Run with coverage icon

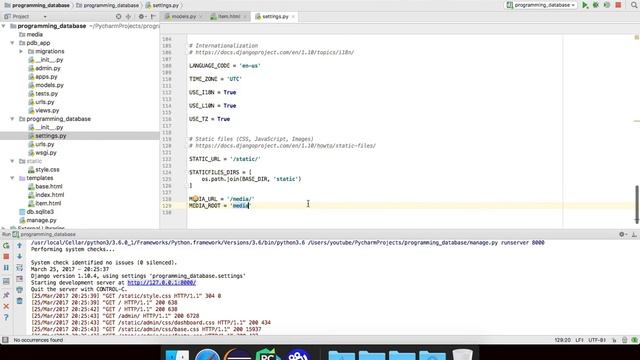coord(607,5)
